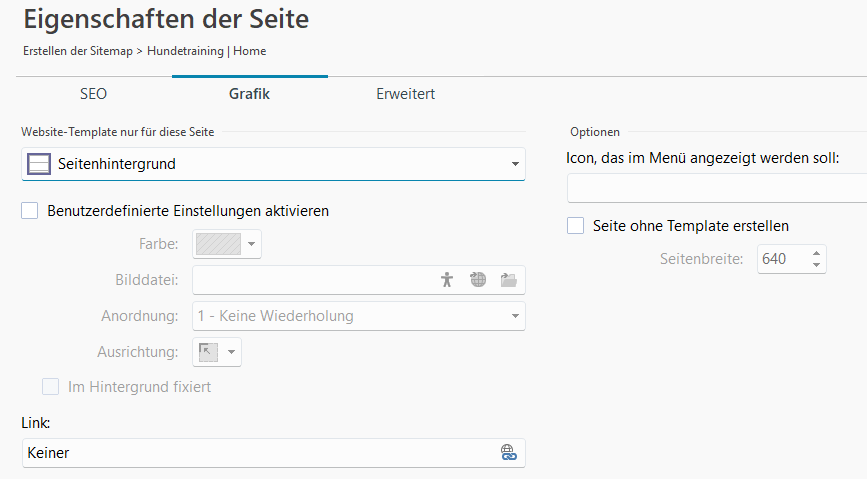Screen dimensions: 867x479
Task: Open the Erweitert tab
Action: (405, 94)
